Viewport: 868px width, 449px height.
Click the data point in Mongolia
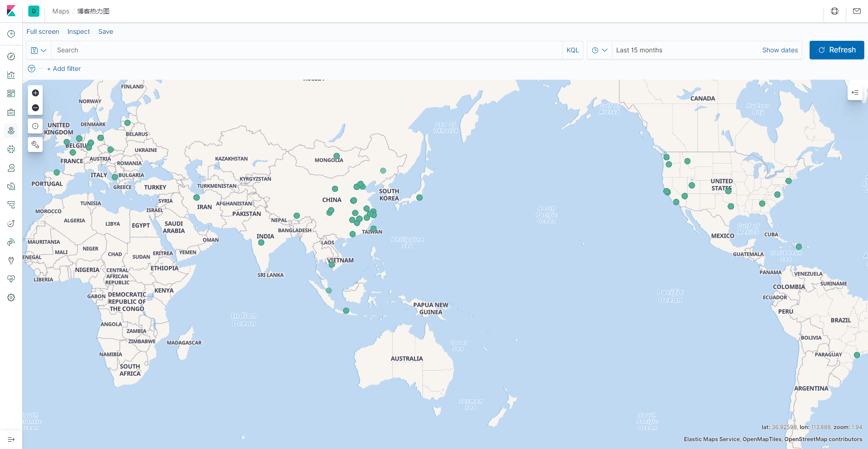coord(337,156)
